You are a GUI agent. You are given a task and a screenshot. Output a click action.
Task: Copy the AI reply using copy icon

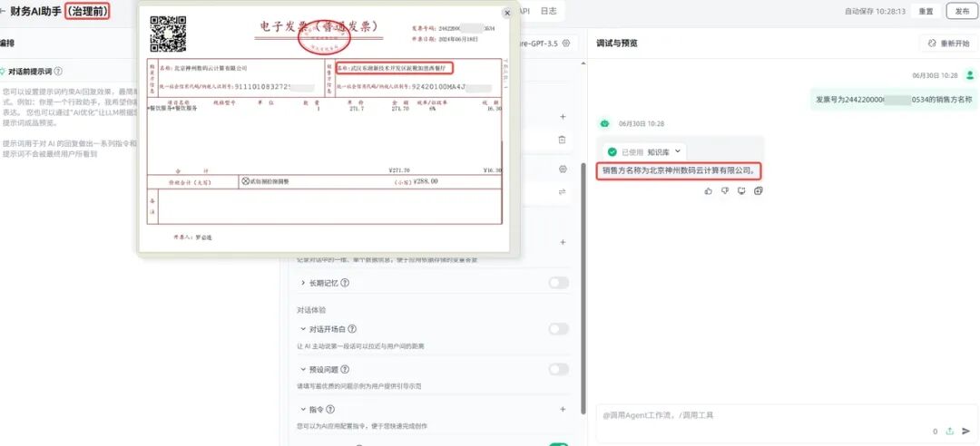(758, 190)
